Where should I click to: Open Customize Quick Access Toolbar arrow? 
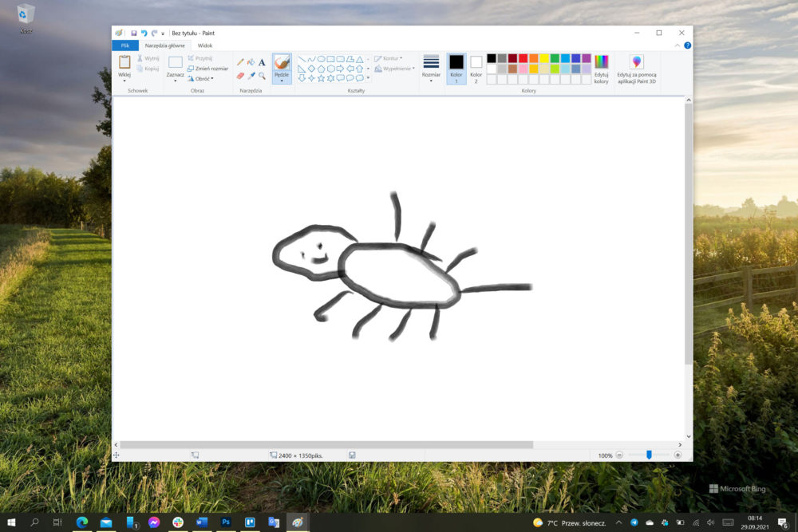pos(163,33)
